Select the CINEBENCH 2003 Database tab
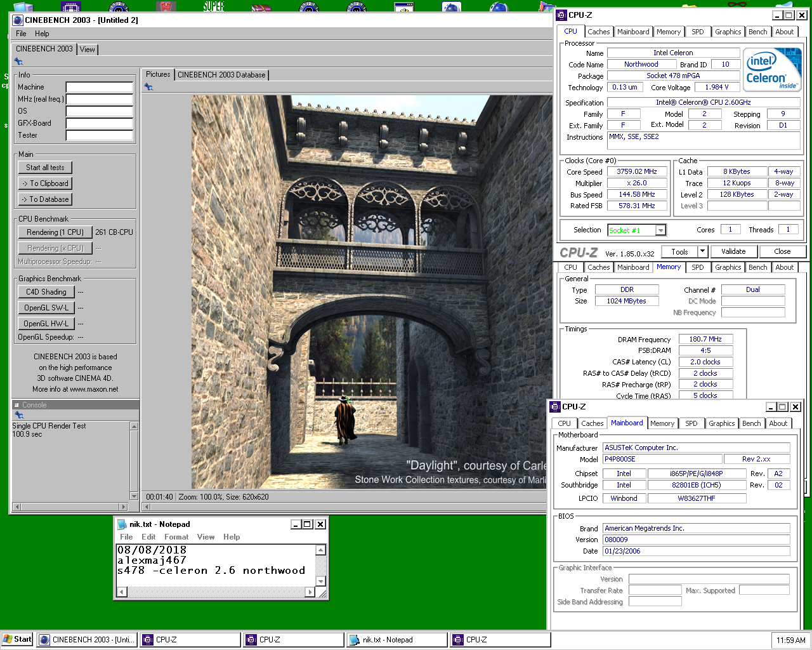 pos(221,75)
